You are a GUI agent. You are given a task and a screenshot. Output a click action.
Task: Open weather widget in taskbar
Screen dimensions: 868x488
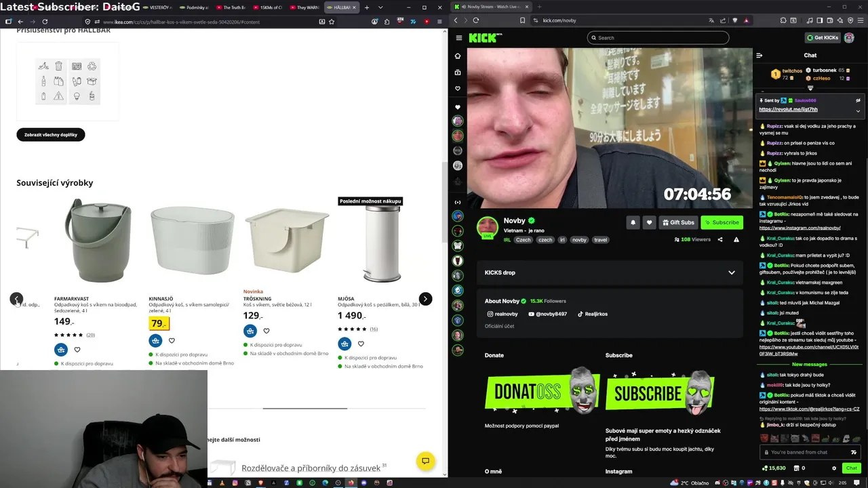690,483
